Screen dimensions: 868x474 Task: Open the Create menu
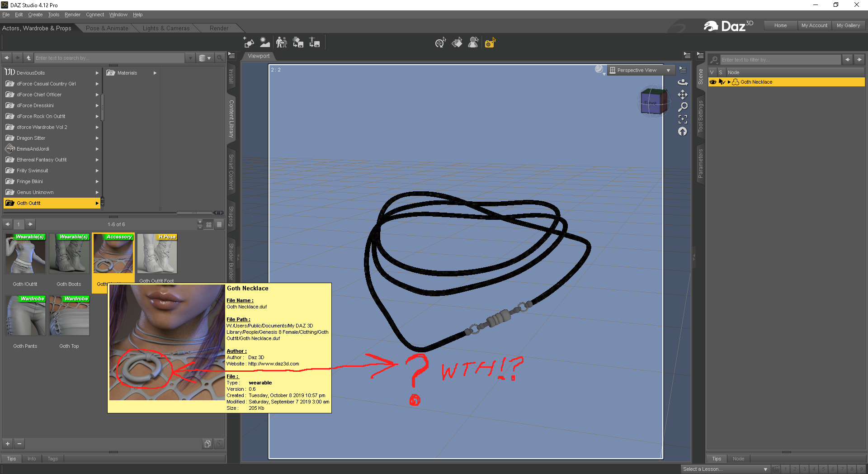(x=35, y=14)
